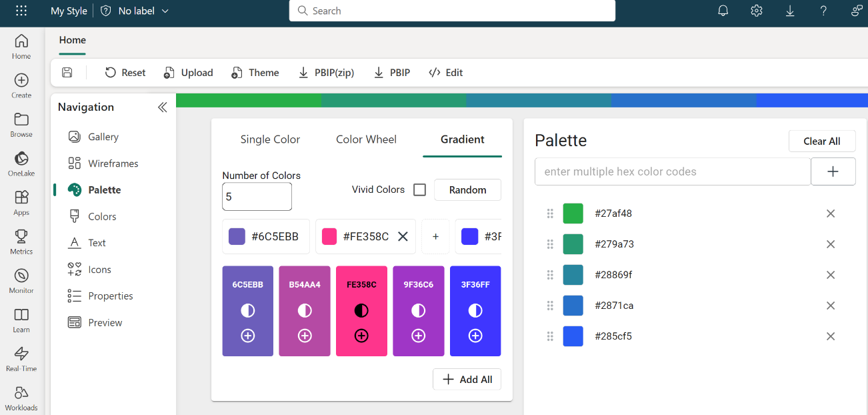The image size is (868, 415).
Task: Enable the Vivid Colors checkbox
Action: tap(419, 190)
